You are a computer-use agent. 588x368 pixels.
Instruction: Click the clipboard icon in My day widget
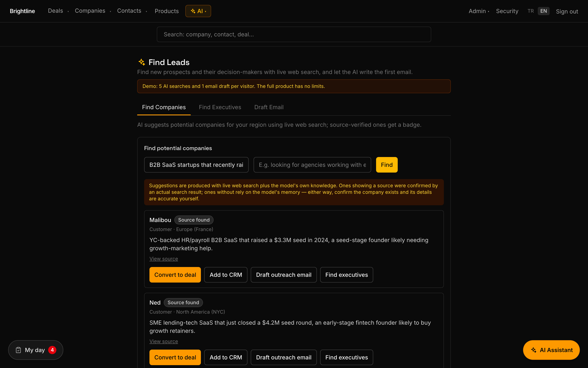click(18, 350)
